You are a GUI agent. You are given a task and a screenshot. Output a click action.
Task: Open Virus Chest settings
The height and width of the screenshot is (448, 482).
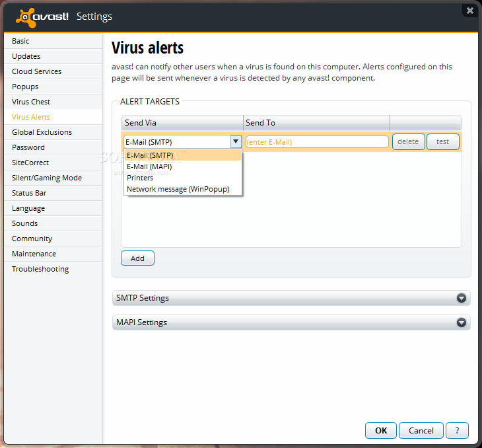53,102
